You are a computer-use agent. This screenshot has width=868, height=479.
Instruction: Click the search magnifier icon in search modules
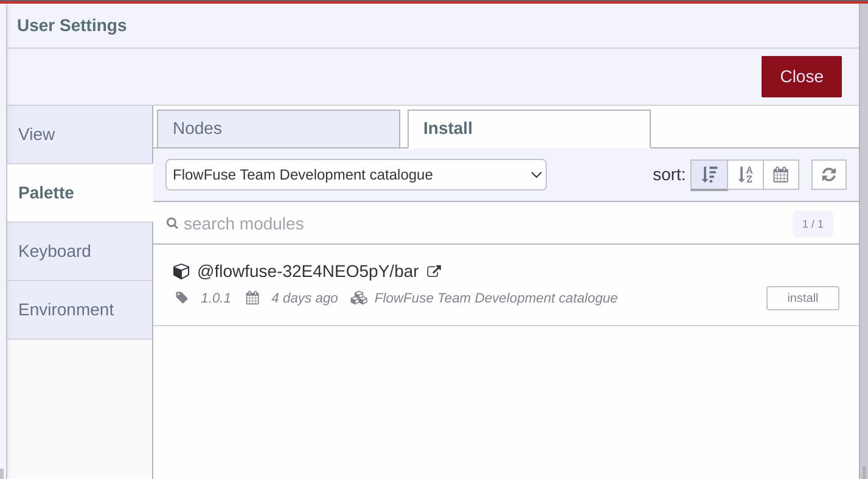click(172, 223)
